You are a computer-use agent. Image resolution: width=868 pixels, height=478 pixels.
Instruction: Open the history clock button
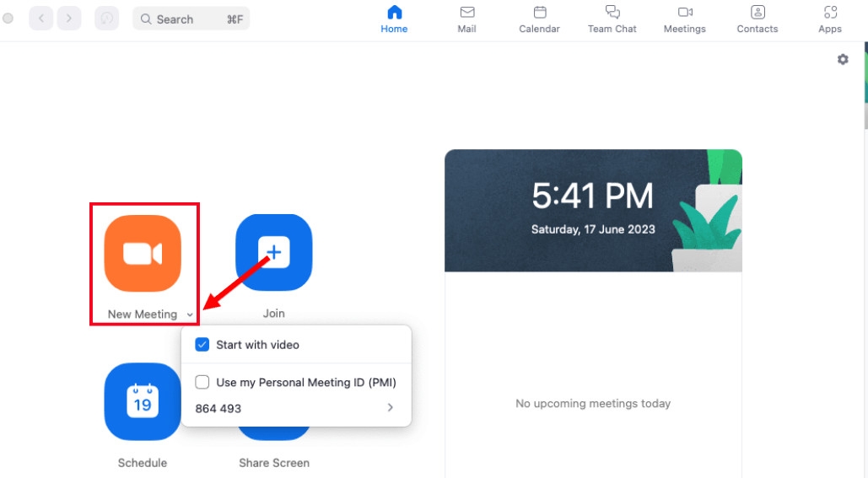click(x=107, y=19)
